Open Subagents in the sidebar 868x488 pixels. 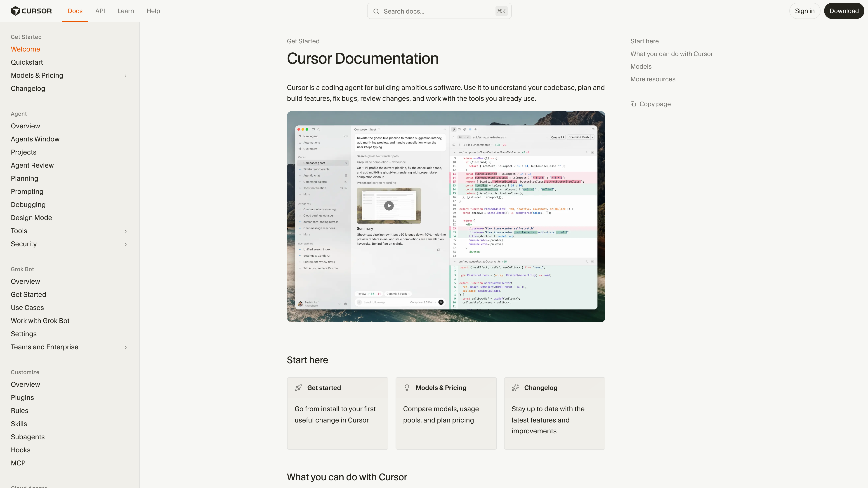[28, 437]
